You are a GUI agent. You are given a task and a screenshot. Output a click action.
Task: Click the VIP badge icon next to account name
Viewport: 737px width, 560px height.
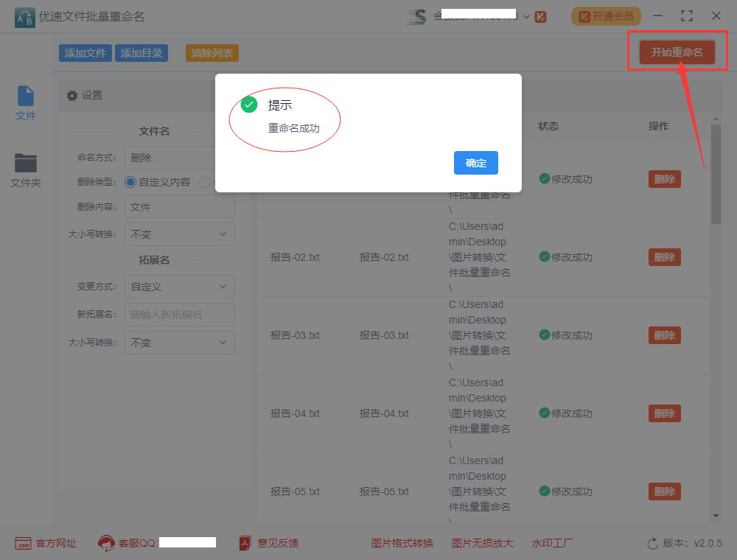[540, 15]
